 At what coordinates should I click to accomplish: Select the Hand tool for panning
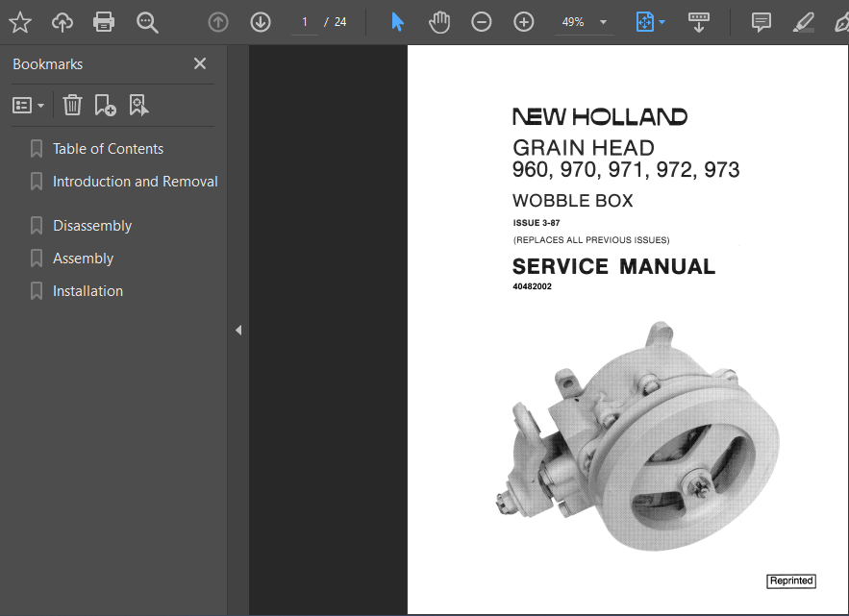438,21
